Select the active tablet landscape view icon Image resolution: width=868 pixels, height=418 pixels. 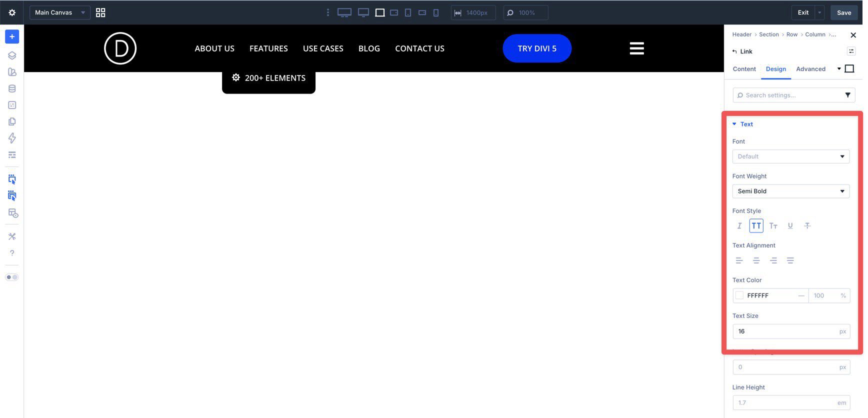click(380, 12)
